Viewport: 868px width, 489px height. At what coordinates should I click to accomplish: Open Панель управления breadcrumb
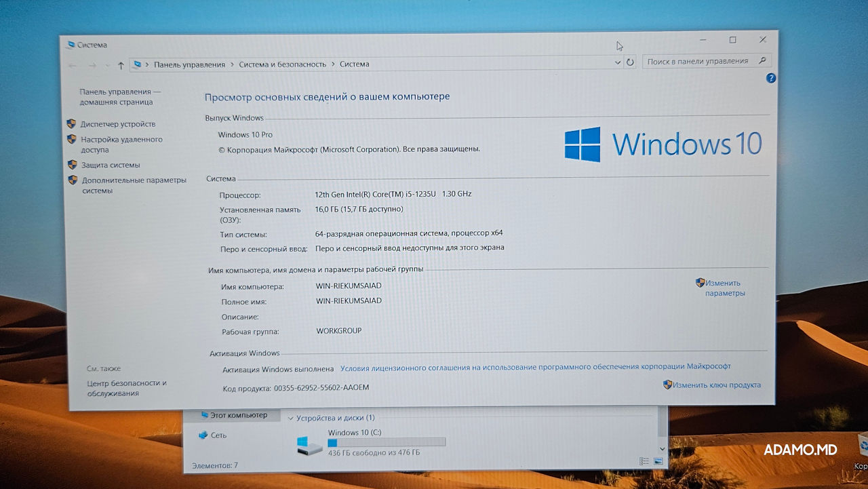coord(189,64)
